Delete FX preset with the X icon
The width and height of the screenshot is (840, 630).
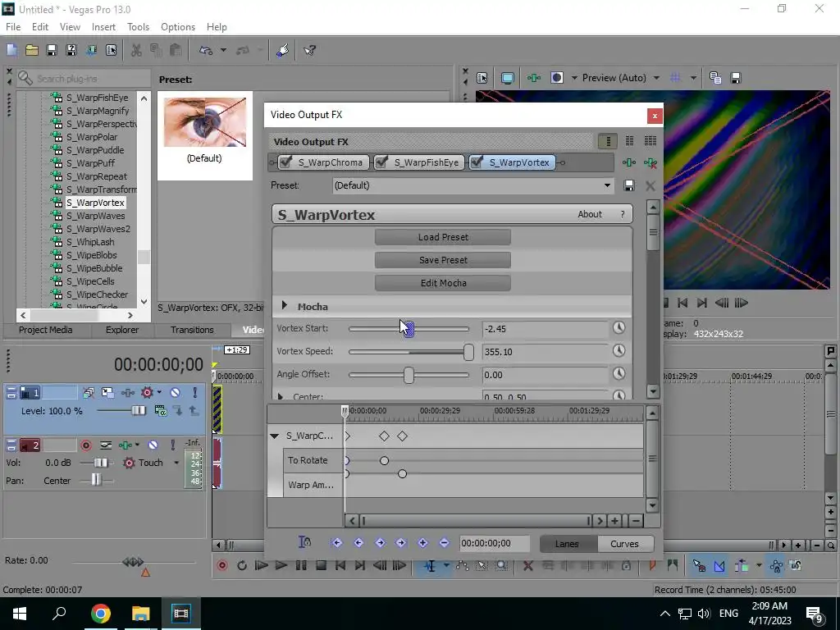651,185
